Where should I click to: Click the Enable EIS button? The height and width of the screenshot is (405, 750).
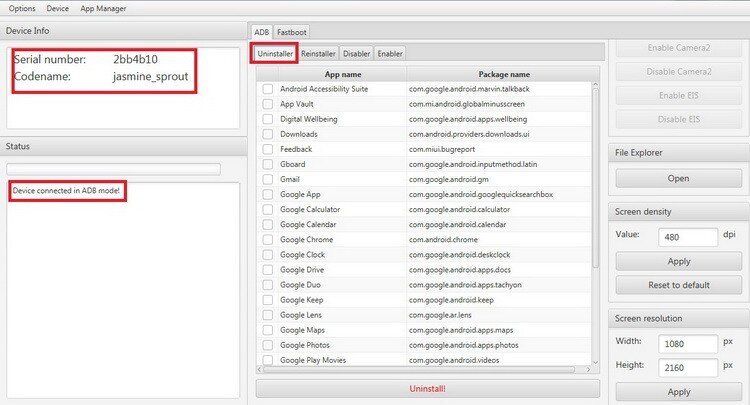[679, 96]
